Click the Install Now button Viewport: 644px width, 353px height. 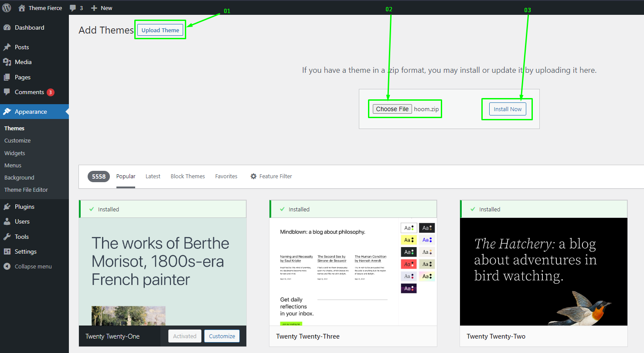coord(508,109)
